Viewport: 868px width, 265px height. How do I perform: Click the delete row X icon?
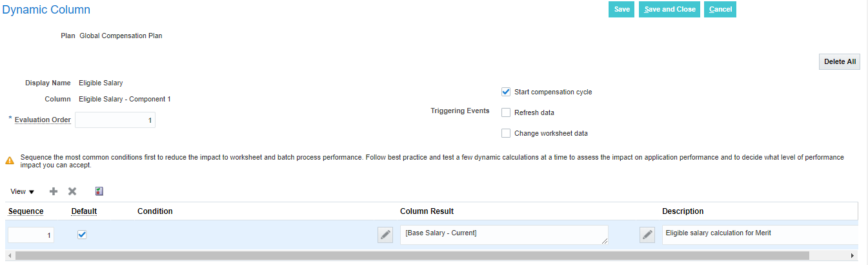point(72,191)
